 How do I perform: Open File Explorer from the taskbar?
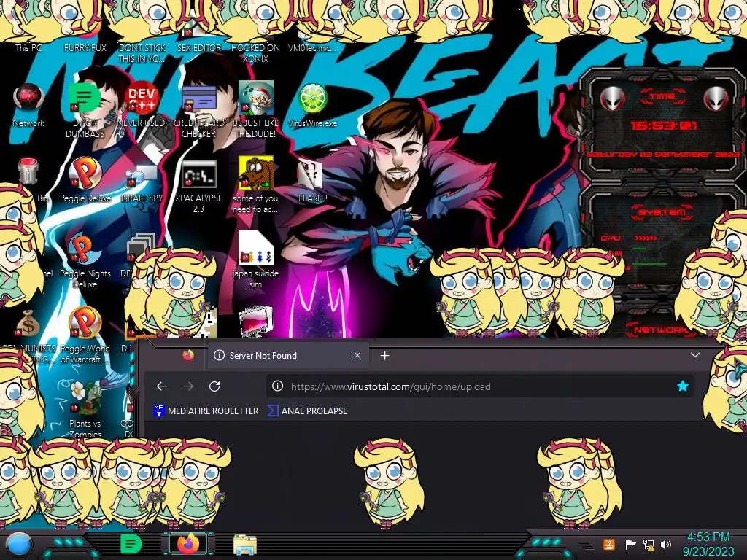coord(245,545)
